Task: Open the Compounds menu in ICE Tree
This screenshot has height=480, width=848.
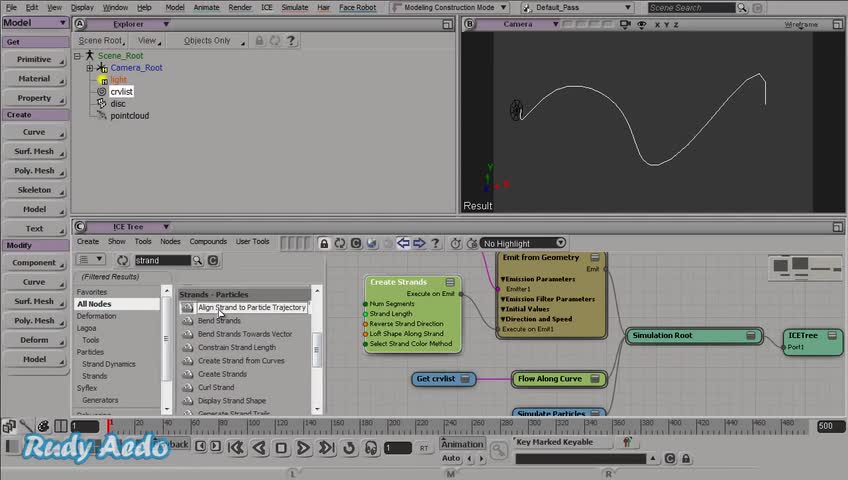Action: point(208,242)
